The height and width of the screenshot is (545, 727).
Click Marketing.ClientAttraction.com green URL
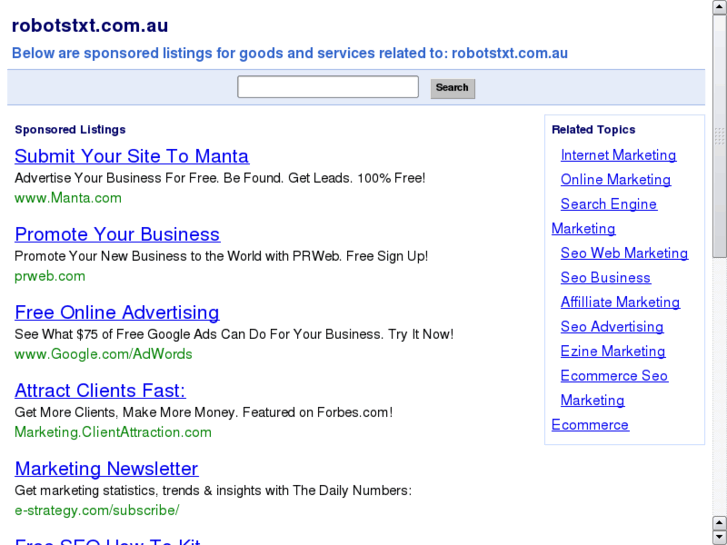[113, 432]
